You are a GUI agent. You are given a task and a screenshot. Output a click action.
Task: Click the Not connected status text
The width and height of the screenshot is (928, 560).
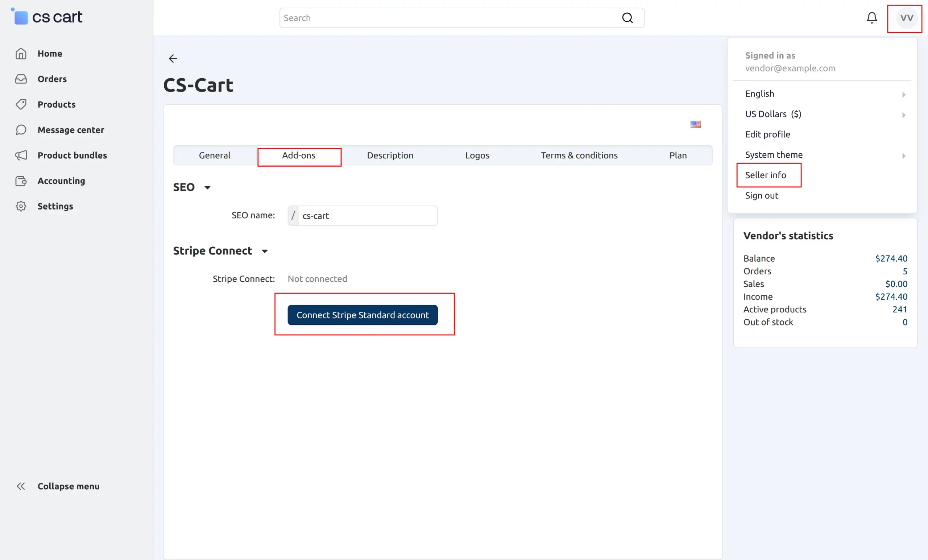click(318, 279)
